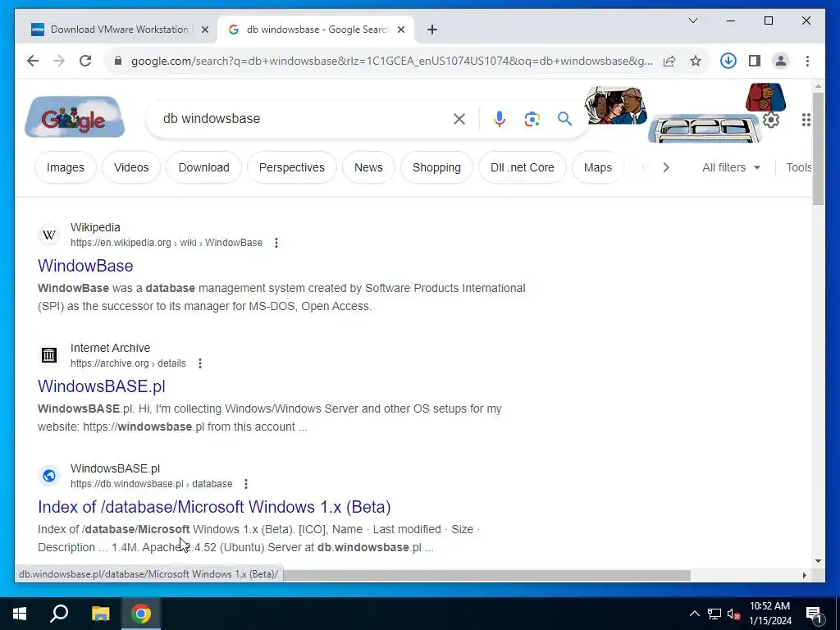Click the horizontal scrollbar thumb

(486, 575)
